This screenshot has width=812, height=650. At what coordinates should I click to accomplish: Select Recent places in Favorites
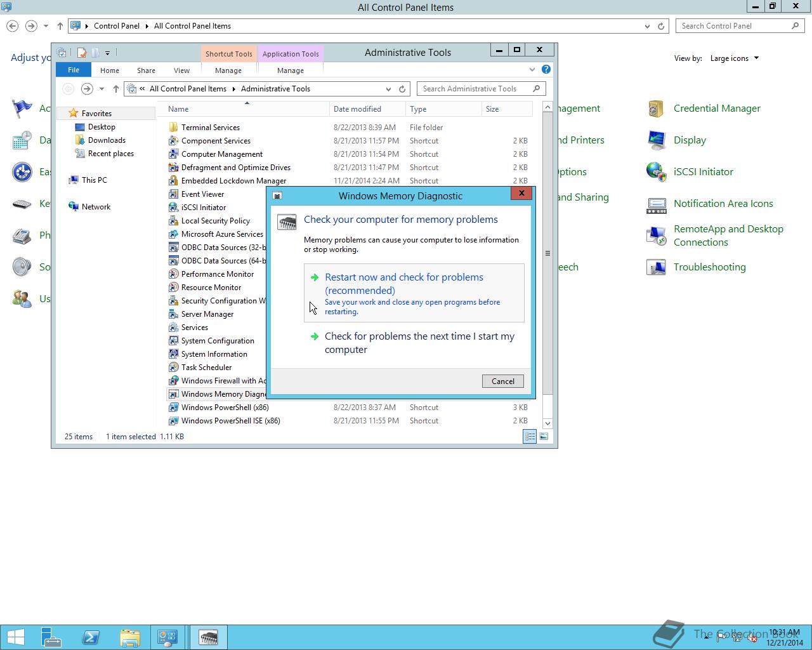coord(111,154)
